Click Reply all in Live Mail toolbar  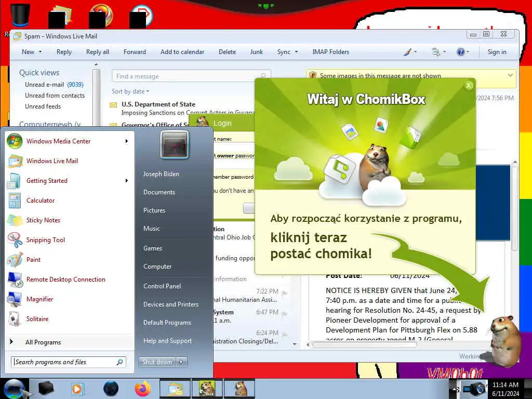(97, 52)
